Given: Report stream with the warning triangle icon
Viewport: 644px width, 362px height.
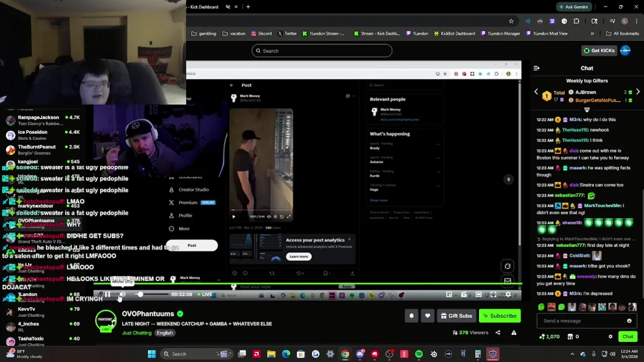Looking at the screenshot, I should pos(514,332).
